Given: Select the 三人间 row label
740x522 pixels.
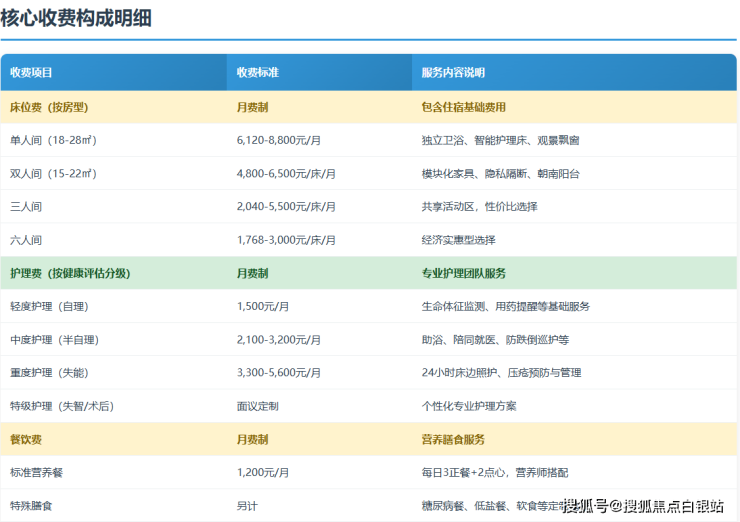Looking at the screenshot, I should pyautogui.click(x=26, y=207).
